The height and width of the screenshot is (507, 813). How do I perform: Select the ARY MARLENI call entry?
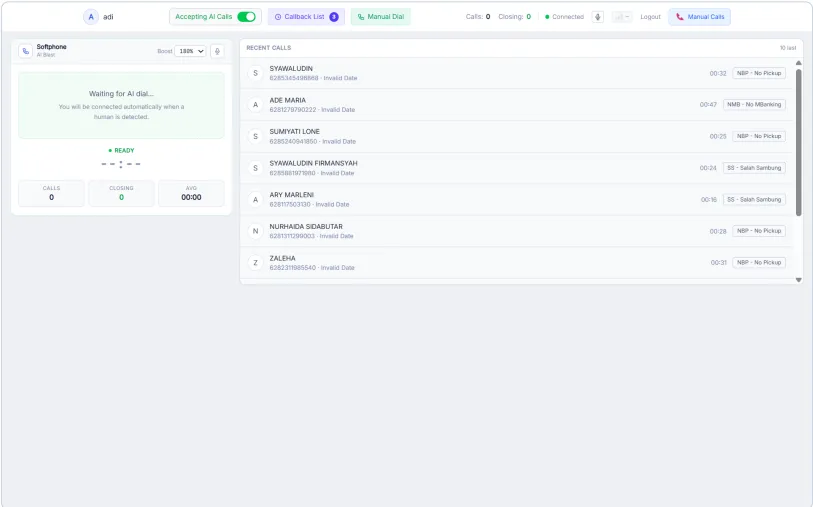(x=517, y=200)
